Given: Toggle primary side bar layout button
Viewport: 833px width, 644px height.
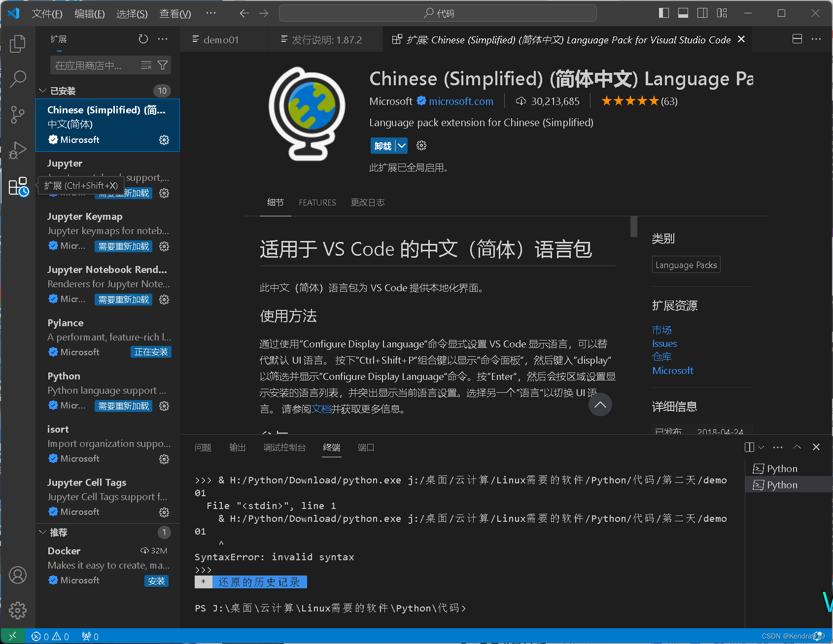Looking at the screenshot, I should tap(664, 13).
